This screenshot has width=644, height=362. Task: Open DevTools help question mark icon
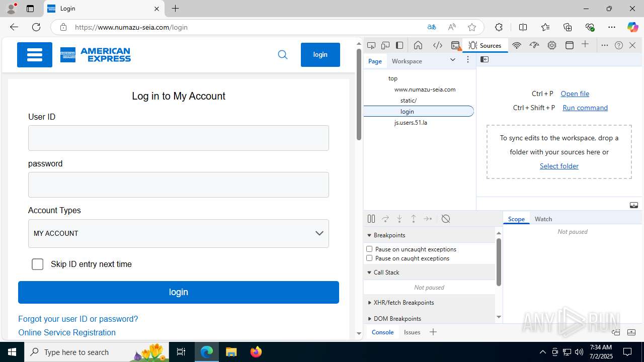click(619, 45)
